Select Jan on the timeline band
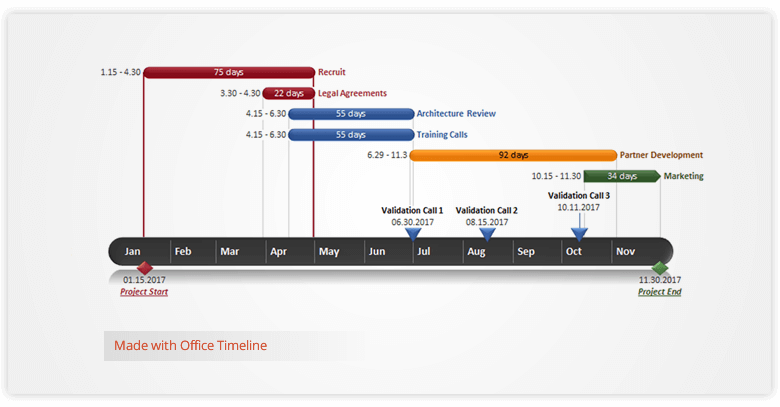Viewport: 780px width, 407px height. [132, 252]
